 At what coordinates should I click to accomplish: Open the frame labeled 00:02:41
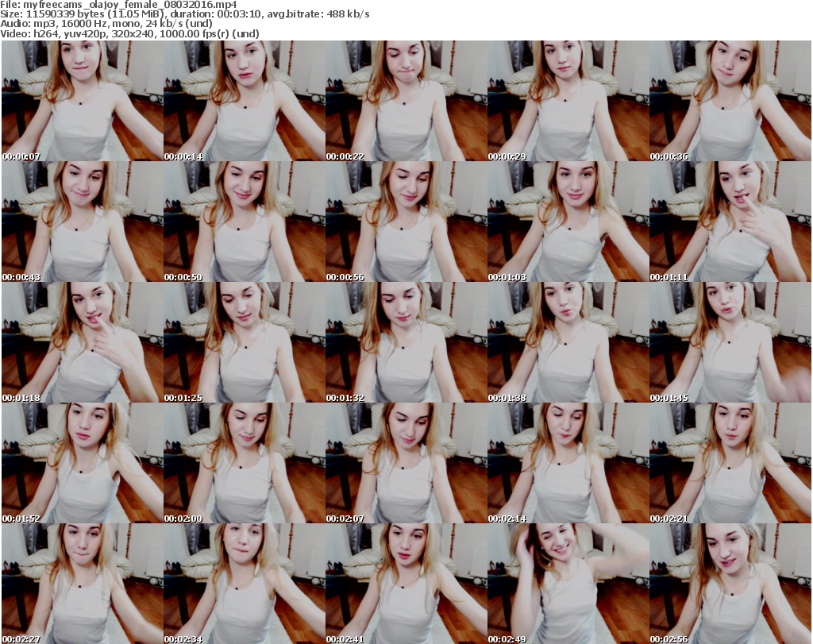406,584
